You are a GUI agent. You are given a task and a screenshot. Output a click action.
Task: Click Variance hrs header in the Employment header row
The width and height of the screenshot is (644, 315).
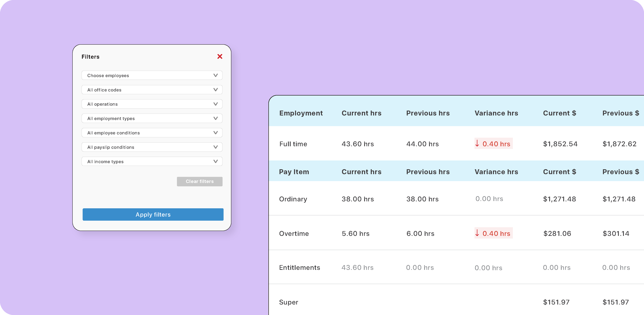coord(496,113)
